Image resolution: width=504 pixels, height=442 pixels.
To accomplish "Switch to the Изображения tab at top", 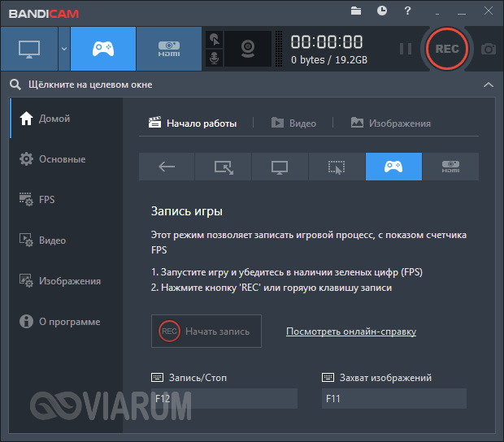I will [x=390, y=123].
